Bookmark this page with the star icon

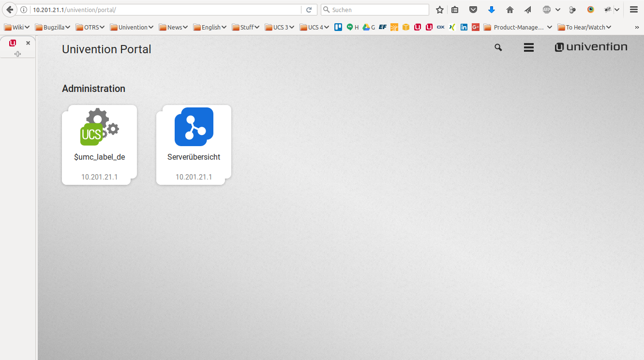pyautogui.click(x=439, y=10)
